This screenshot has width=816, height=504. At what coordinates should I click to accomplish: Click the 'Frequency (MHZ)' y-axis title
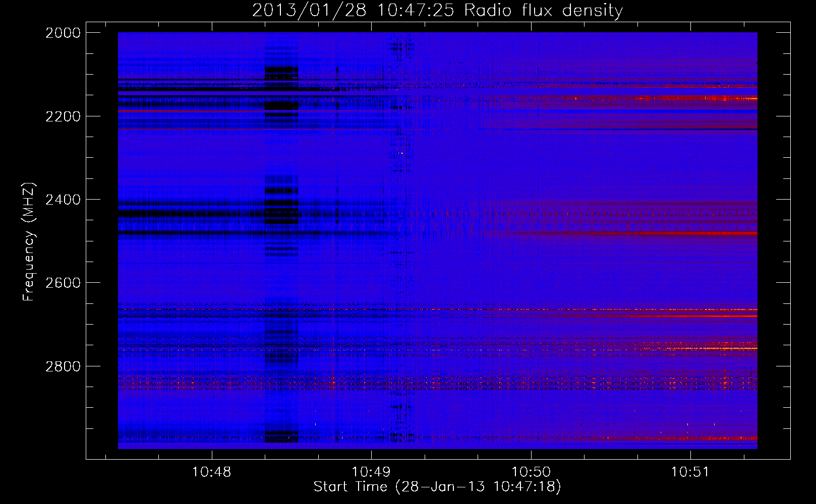click(29, 242)
